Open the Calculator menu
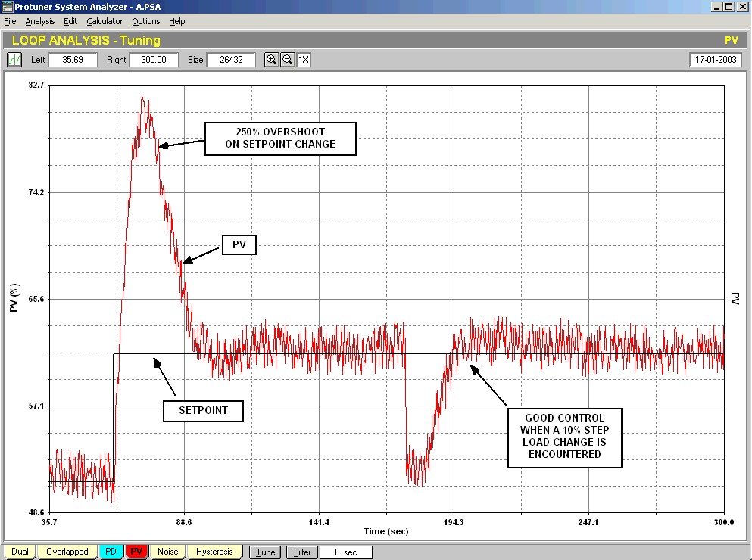752x560 pixels. coord(105,21)
